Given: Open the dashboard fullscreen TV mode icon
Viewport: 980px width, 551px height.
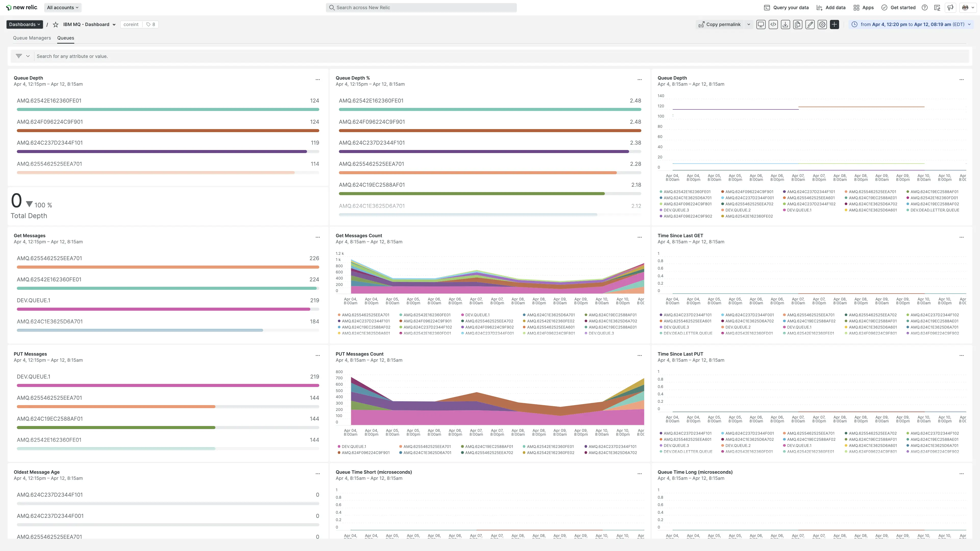Looking at the screenshot, I should 761,24.
